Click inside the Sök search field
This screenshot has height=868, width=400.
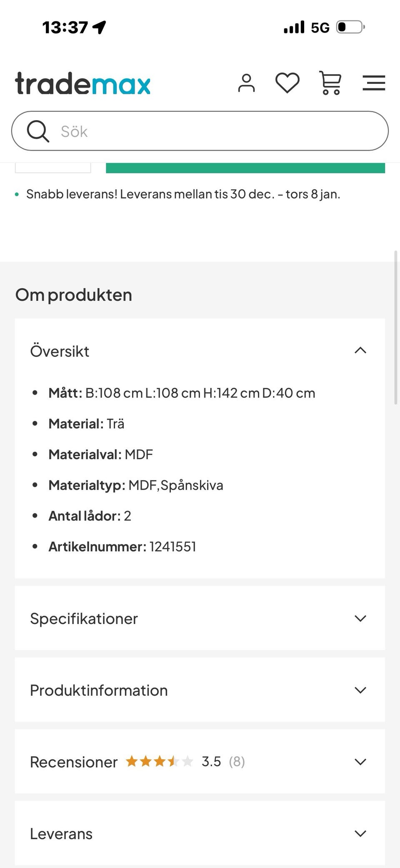click(200, 131)
